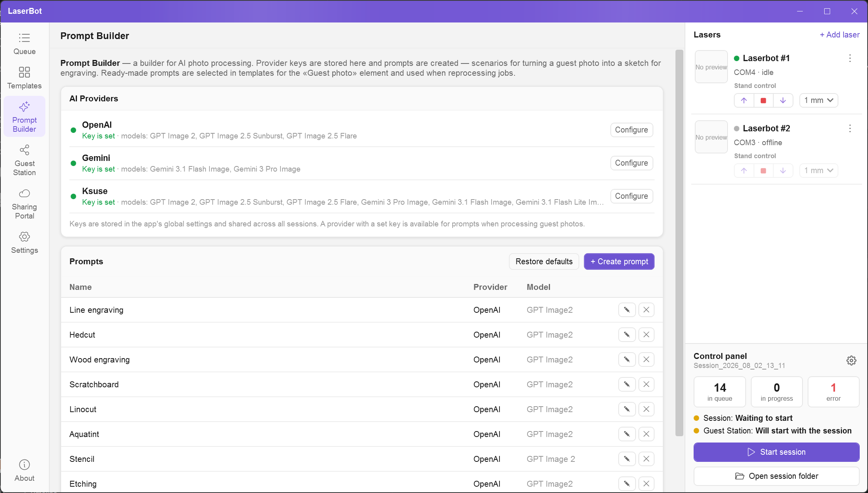
Task: Delete the Linocut prompt
Action: [x=646, y=409]
